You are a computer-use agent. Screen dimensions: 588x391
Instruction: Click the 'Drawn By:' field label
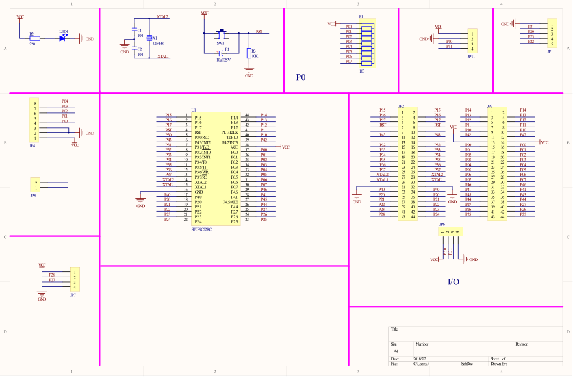click(499, 364)
